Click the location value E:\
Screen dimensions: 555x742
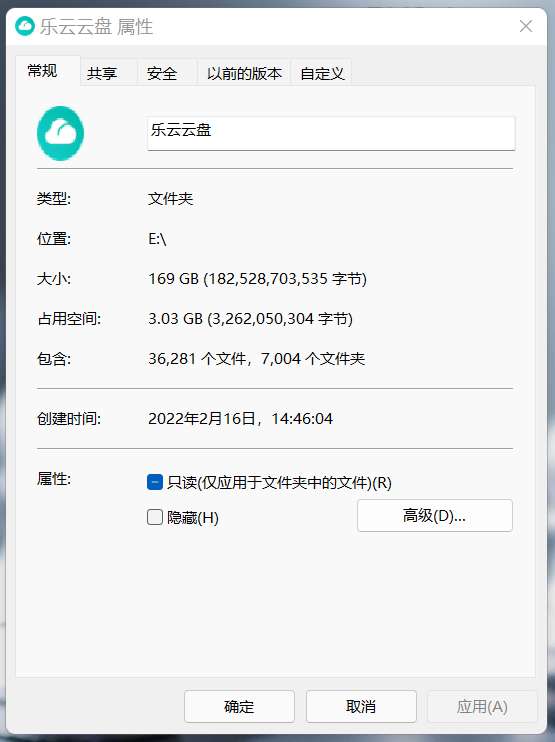pyautogui.click(x=157, y=239)
